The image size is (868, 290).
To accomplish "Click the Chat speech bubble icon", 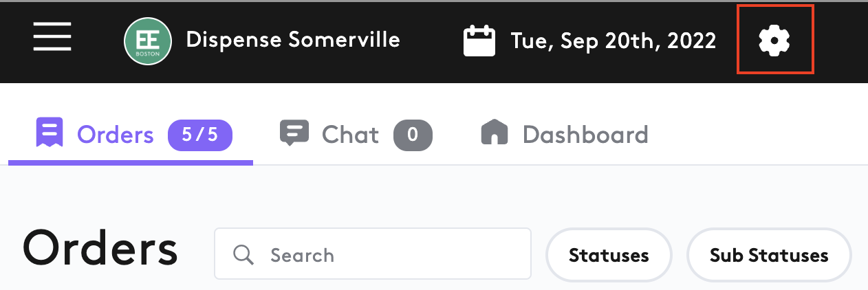I will point(294,133).
